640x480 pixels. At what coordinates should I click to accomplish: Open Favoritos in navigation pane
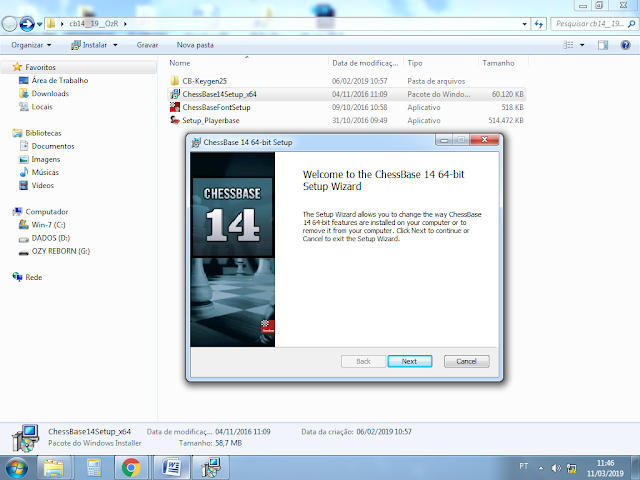coord(40,67)
